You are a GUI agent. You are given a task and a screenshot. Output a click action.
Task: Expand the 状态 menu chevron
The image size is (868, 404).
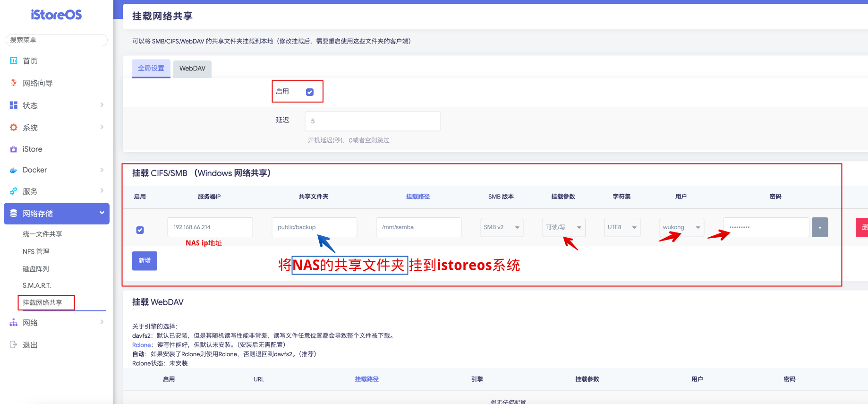click(x=102, y=105)
